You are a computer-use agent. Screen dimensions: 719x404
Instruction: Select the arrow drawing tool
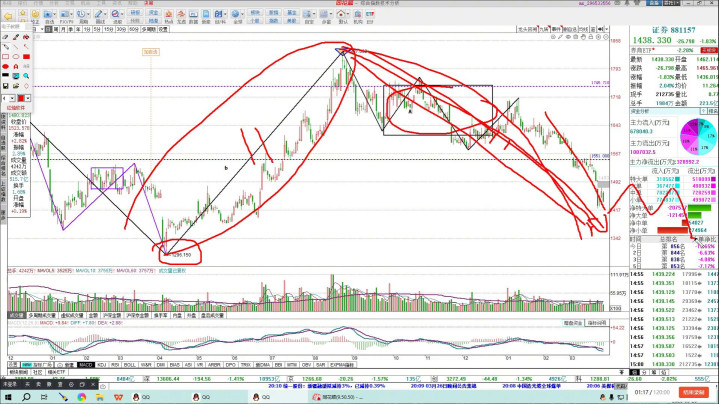[26, 46]
